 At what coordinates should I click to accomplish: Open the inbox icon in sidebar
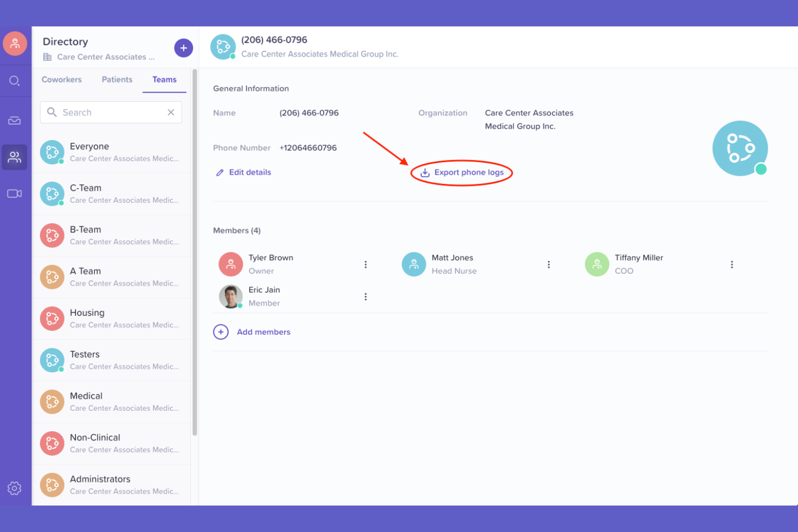point(15,121)
